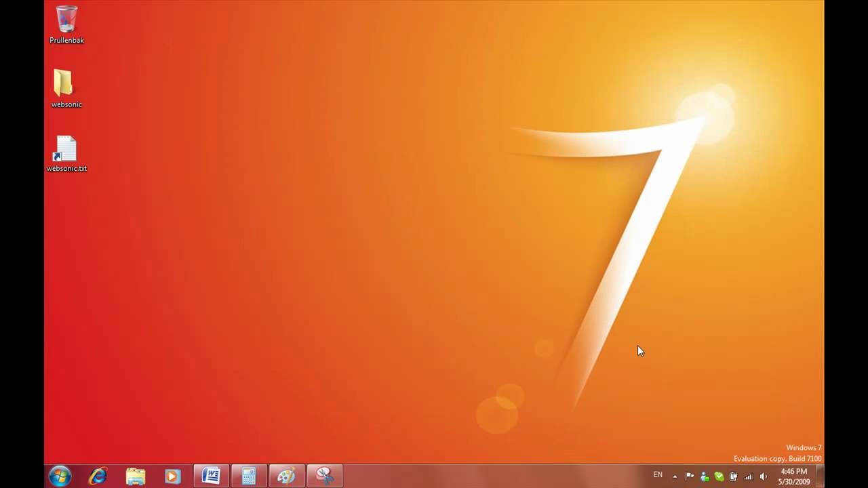Switch to Microsoft Word on taskbar

(211, 476)
